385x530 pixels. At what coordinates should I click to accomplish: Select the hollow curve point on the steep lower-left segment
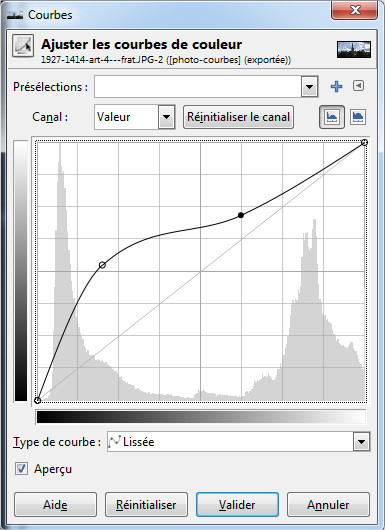[x=102, y=265]
